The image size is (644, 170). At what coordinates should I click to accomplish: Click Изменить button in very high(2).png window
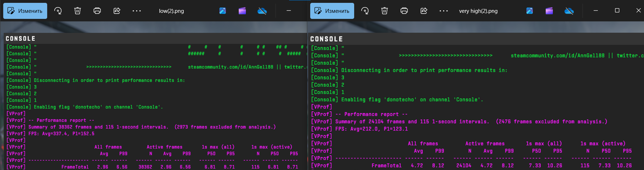tap(332, 11)
